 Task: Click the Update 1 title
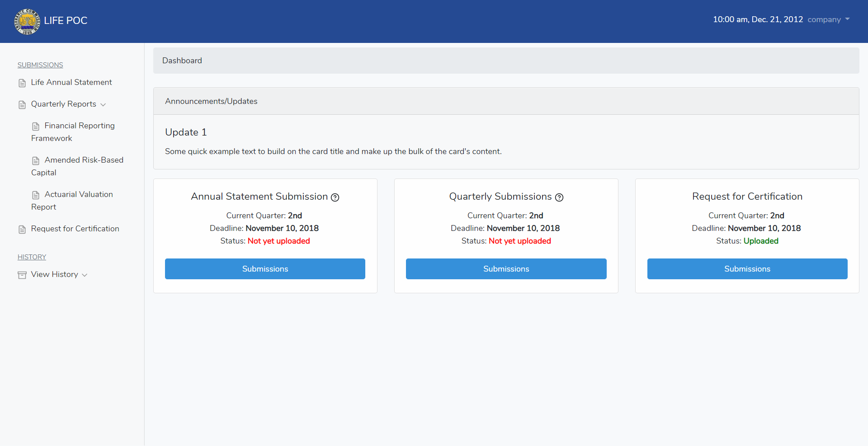tap(186, 132)
